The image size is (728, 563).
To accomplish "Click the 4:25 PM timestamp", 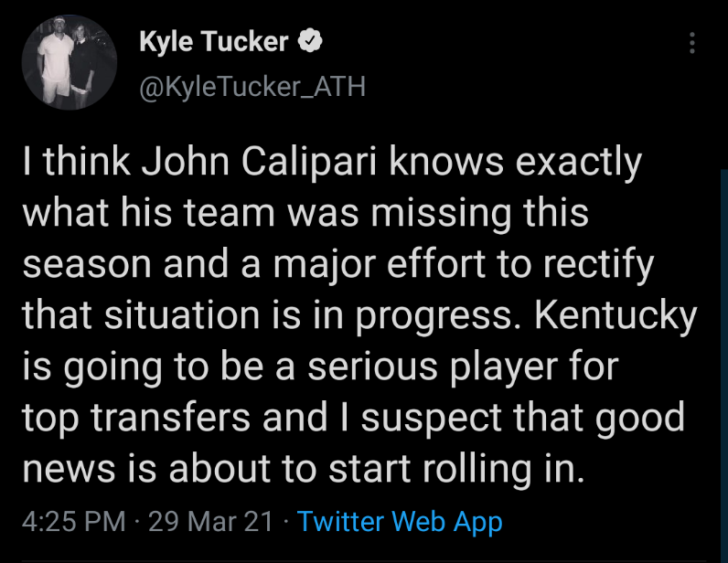I will pos(73,522).
